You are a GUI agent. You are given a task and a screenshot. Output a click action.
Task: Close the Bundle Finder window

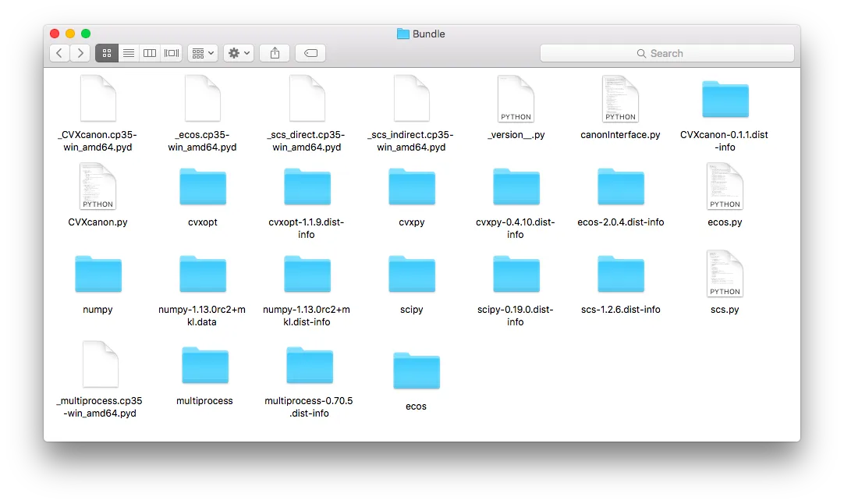[55, 34]
